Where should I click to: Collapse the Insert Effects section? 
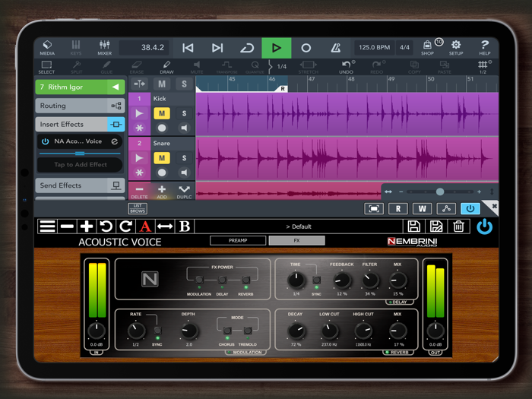(80, 125)
